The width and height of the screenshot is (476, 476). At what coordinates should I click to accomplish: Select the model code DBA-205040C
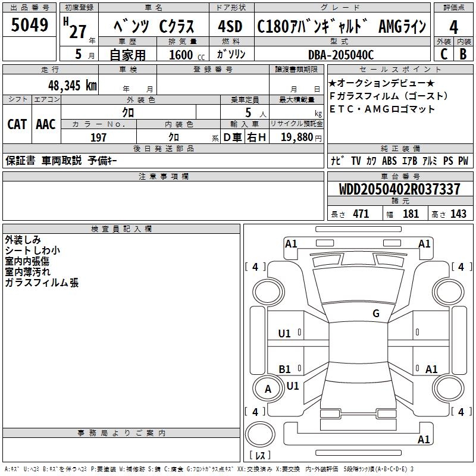[341, 55]
